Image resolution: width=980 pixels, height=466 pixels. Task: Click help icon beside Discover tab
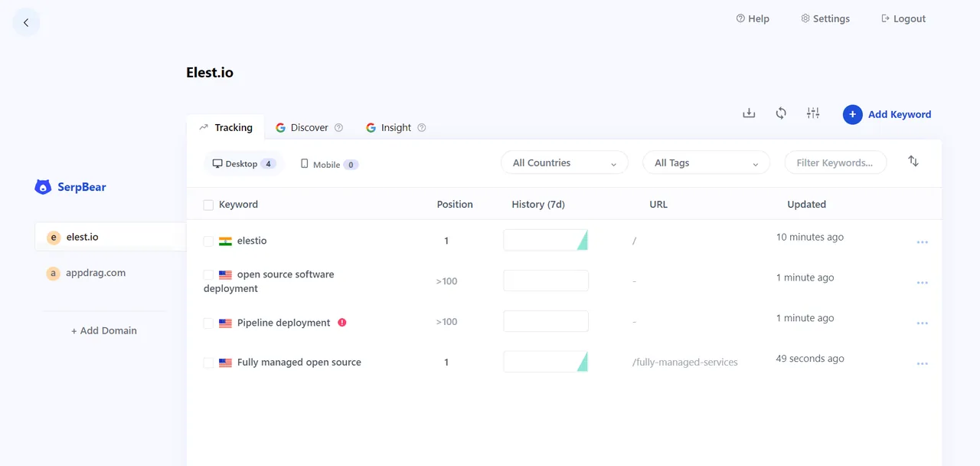click(339, 127)
